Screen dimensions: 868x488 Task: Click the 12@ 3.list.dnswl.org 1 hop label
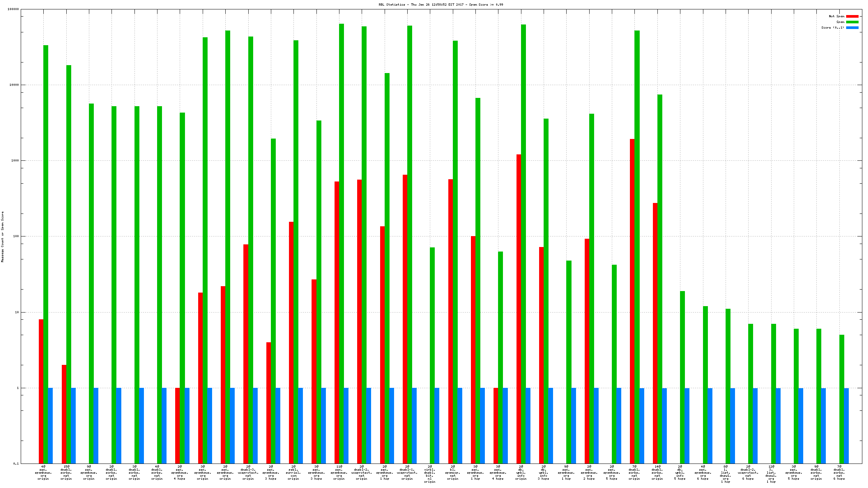771,474
